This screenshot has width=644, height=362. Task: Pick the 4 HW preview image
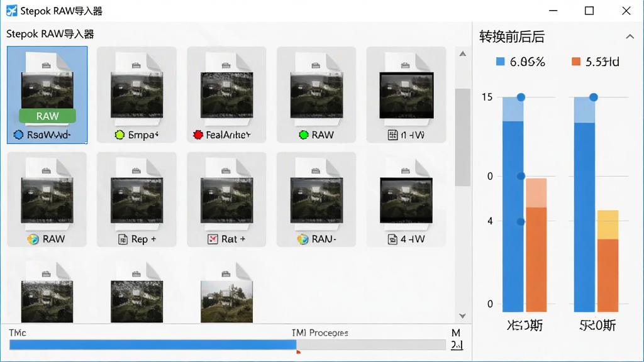pyautogui.click(x=406, y=200)
